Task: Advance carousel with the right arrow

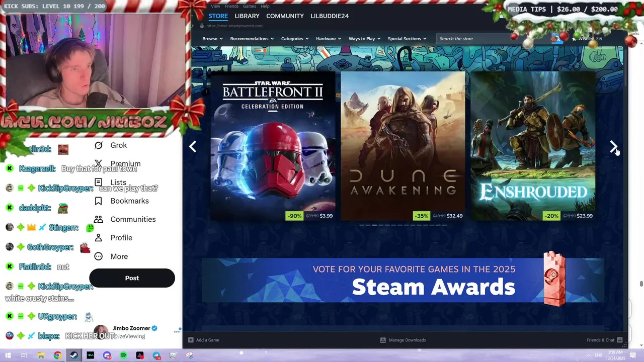Action: coord(613,146)
